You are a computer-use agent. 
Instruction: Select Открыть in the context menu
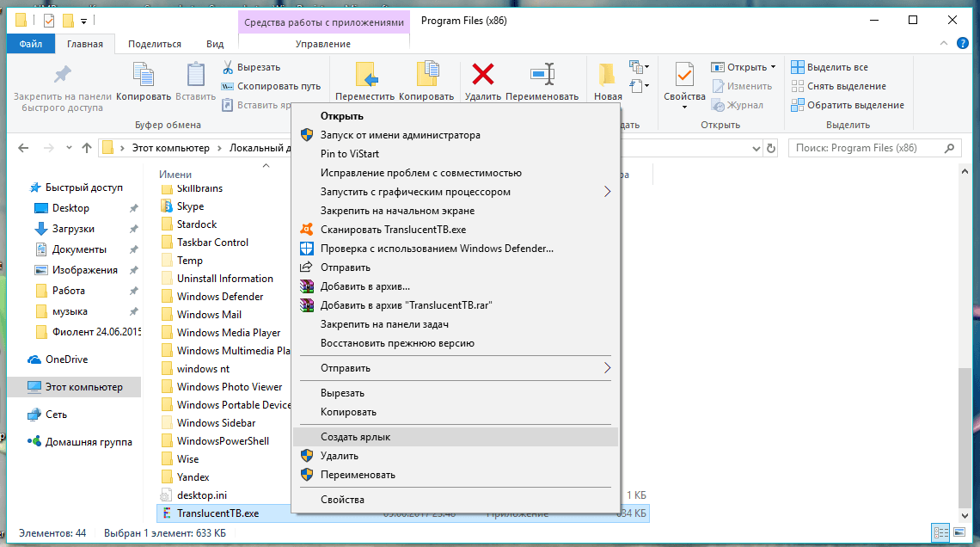pos(455,116)
